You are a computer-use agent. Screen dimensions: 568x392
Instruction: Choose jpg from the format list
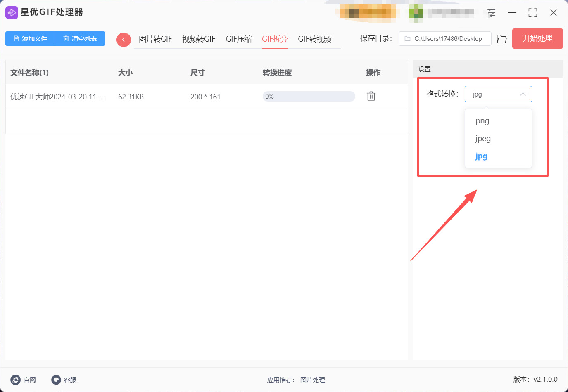tap(498, 156)
